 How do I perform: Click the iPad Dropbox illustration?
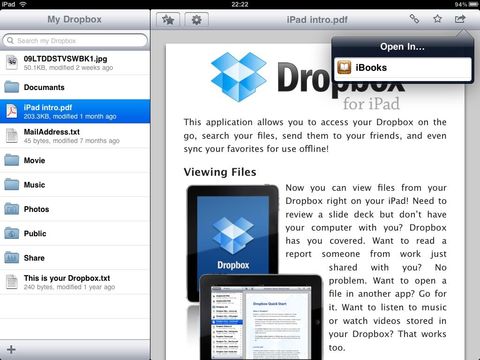click(254, 272)
